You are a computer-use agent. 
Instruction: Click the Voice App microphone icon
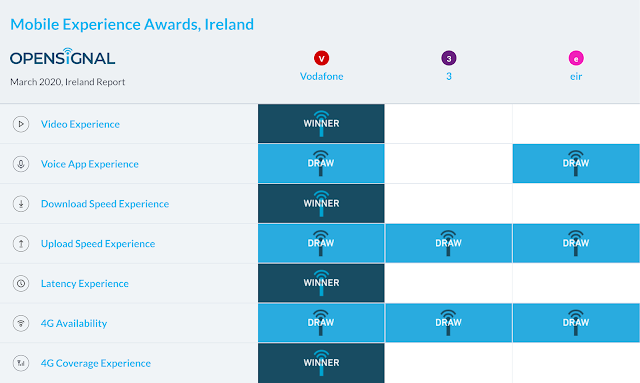21,164
